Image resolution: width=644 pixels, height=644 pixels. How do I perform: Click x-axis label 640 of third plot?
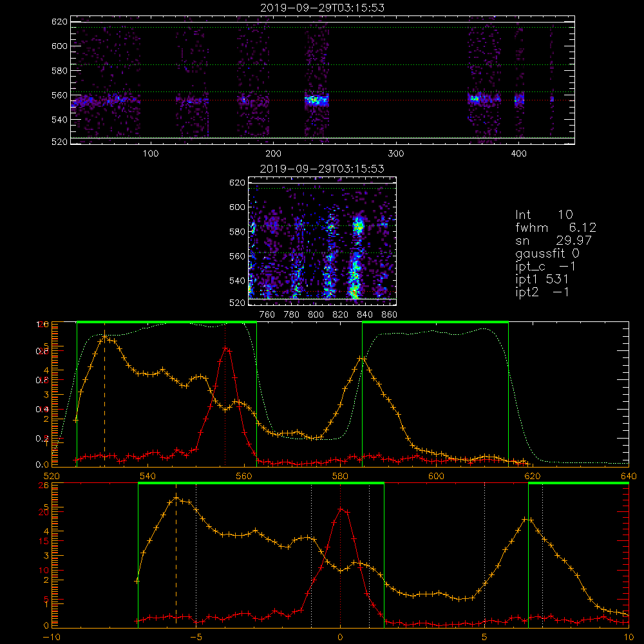click(629, 477)
